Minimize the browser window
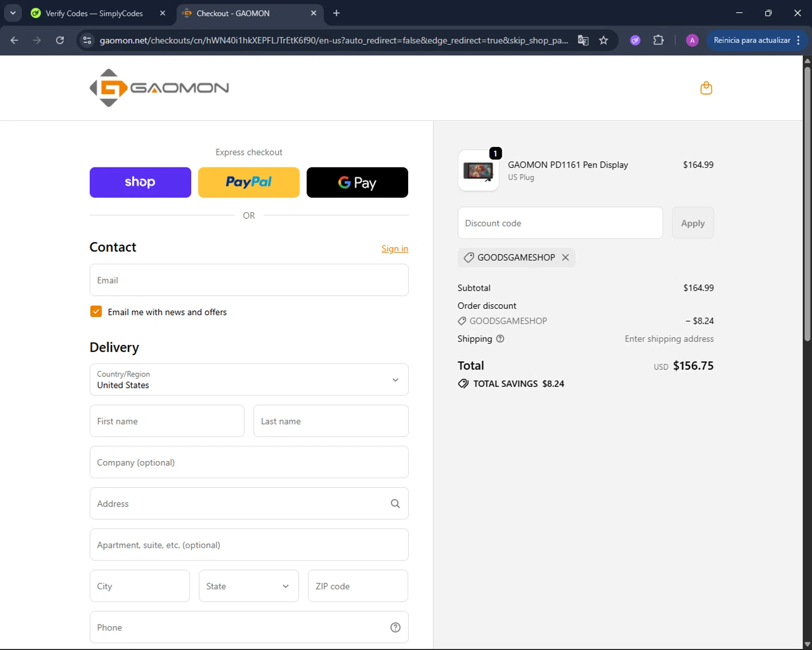This screenshot has height=650, width=812. click(739, 13)
